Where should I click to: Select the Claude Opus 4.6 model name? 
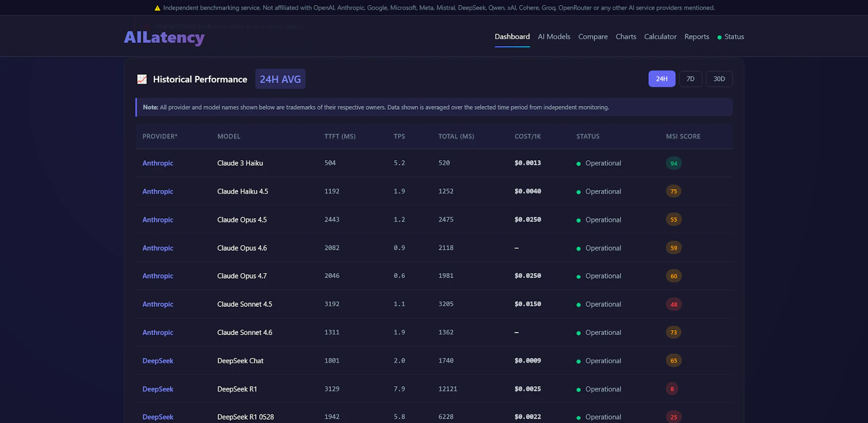(242, 248)
